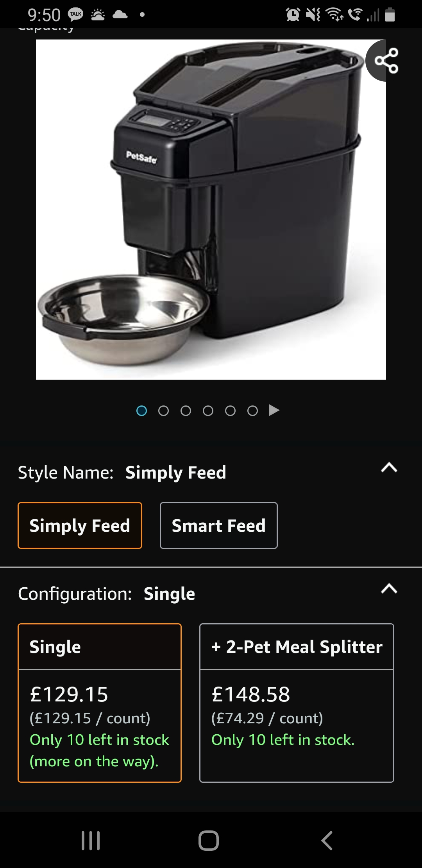Open Android recent apps button
The width and height of the screenshot is (422, 868).
coord(91,840)
